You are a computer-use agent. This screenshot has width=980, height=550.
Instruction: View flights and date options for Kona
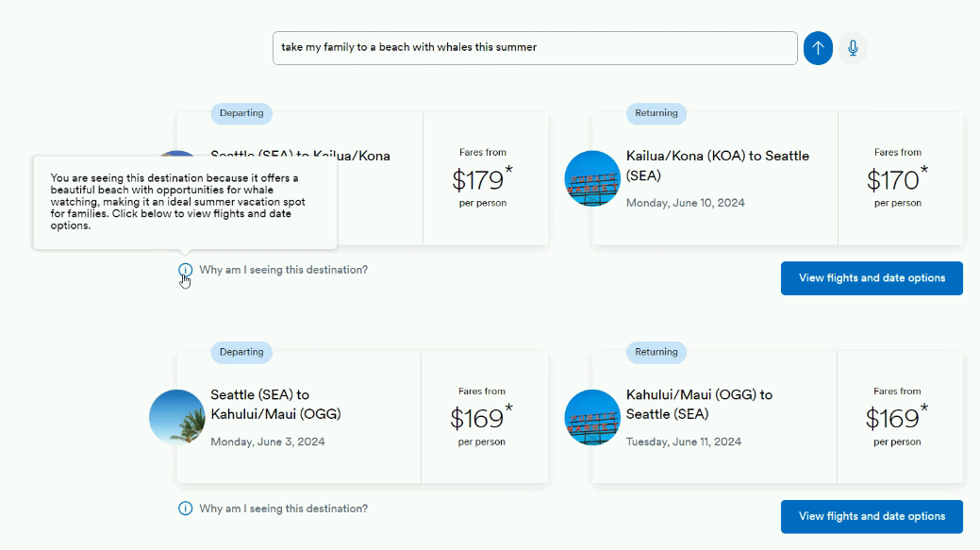[872, 278]
